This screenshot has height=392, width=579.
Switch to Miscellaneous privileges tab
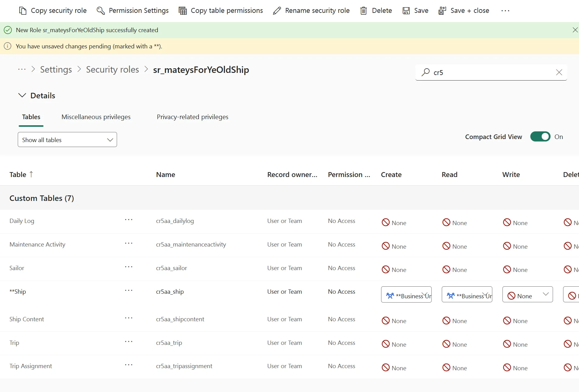96,117
